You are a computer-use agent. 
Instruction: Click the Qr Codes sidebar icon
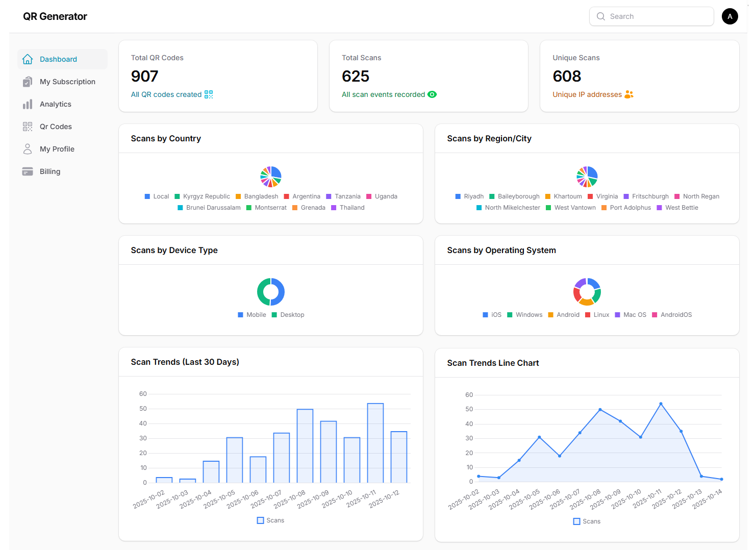click(28, 127)
